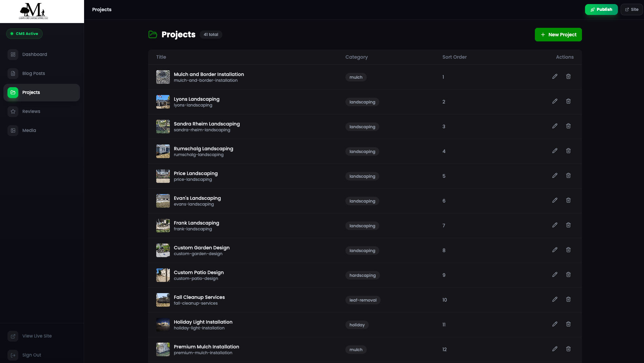Open the Site link in top bar

631,9
